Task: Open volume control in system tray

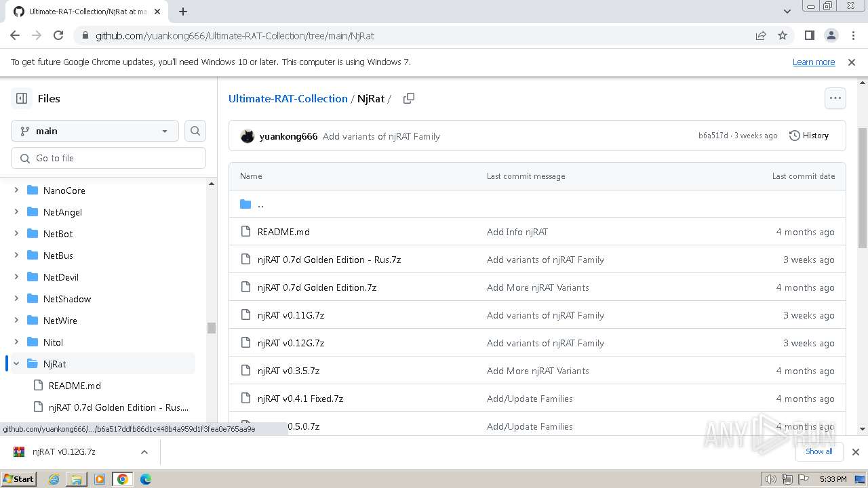Action: point(770,479)
